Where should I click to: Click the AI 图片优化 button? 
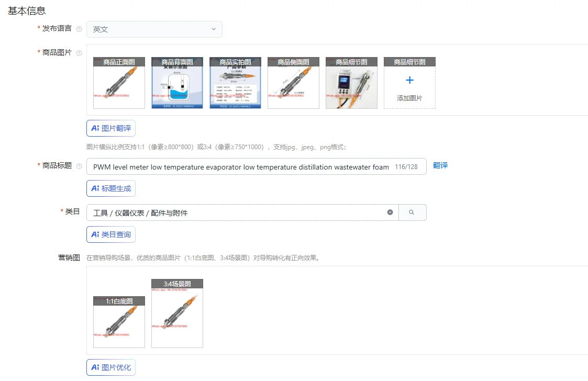[111, 367]
